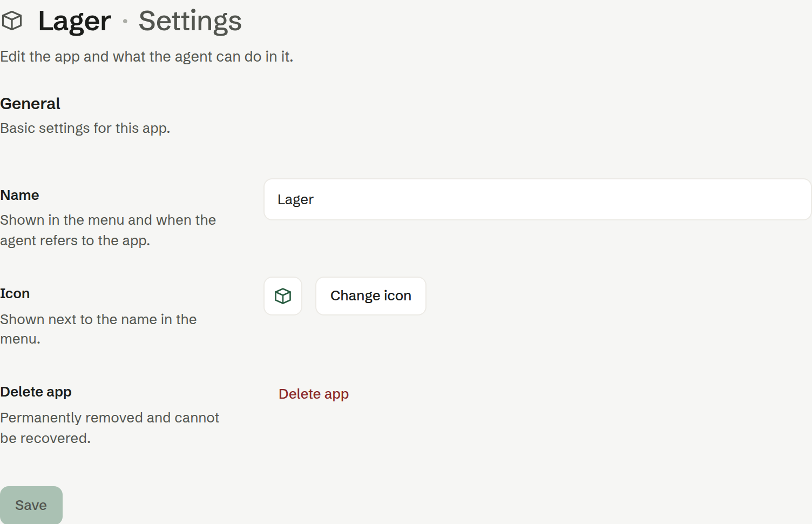The image size is (812, 524).
Task: Click 'Shown in the menu and when the agent' description
Action: point(108,230)
